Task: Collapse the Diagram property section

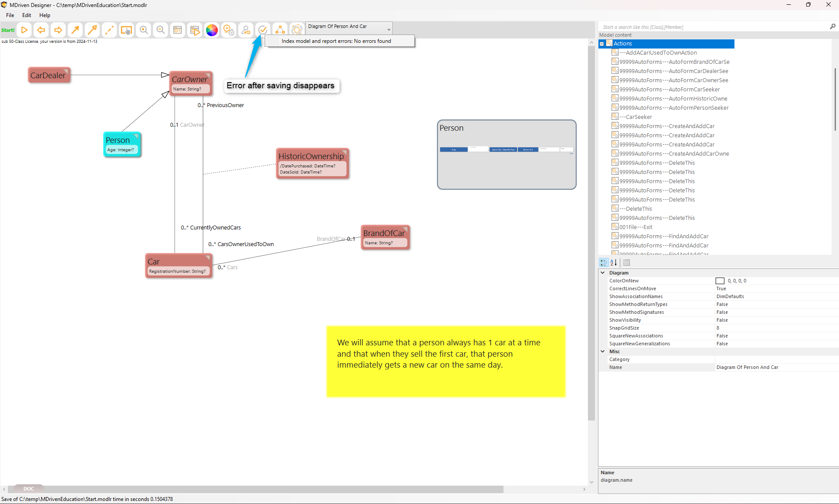Action: point(603,273)
